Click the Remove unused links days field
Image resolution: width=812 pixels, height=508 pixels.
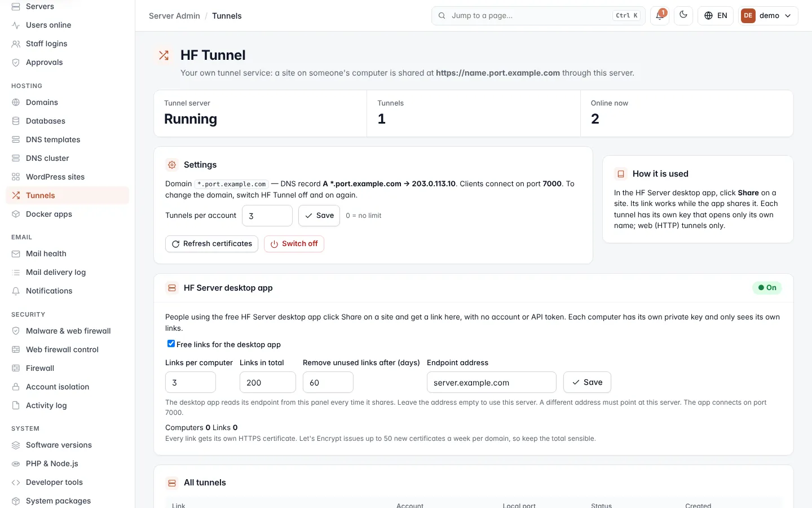pyautogui.click(x=328, y=382)
